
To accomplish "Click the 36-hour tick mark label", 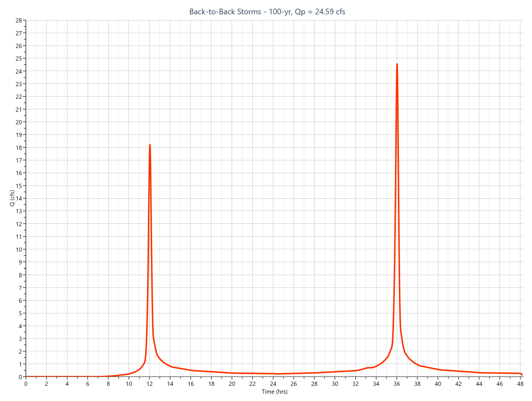I will pyautogui.click(x=397, y=383).
